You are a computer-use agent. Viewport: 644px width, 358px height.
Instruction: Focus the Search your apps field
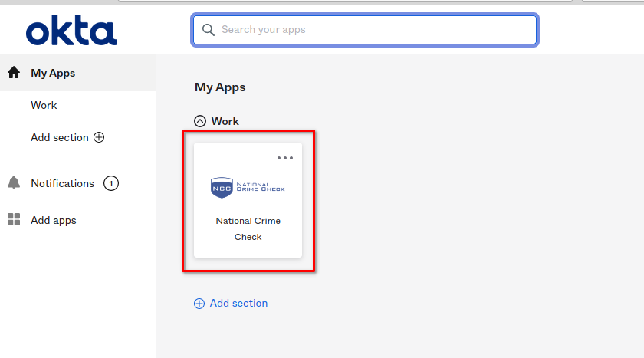coord(365,30)
